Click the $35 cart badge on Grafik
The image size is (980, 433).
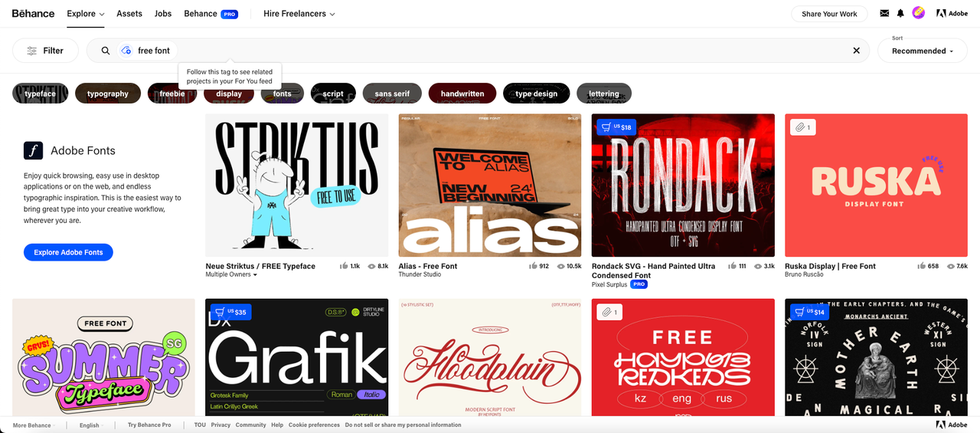click(230, 312)
